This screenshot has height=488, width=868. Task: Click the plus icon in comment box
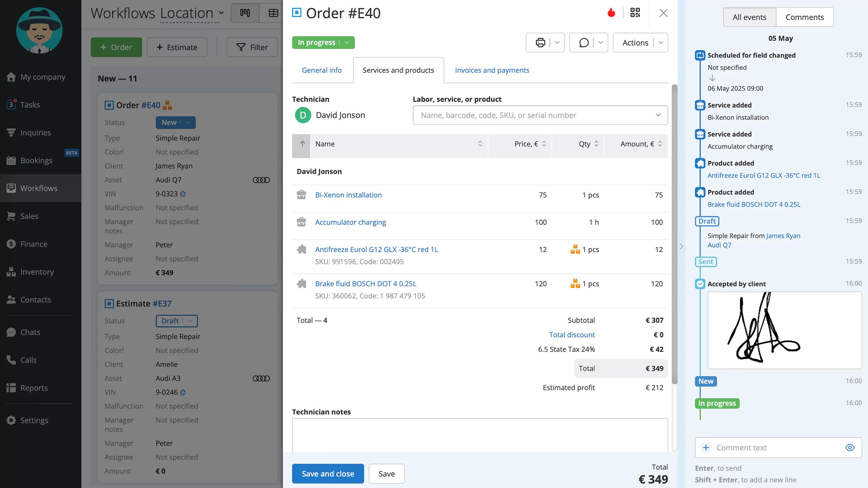(x=706, y=448)
